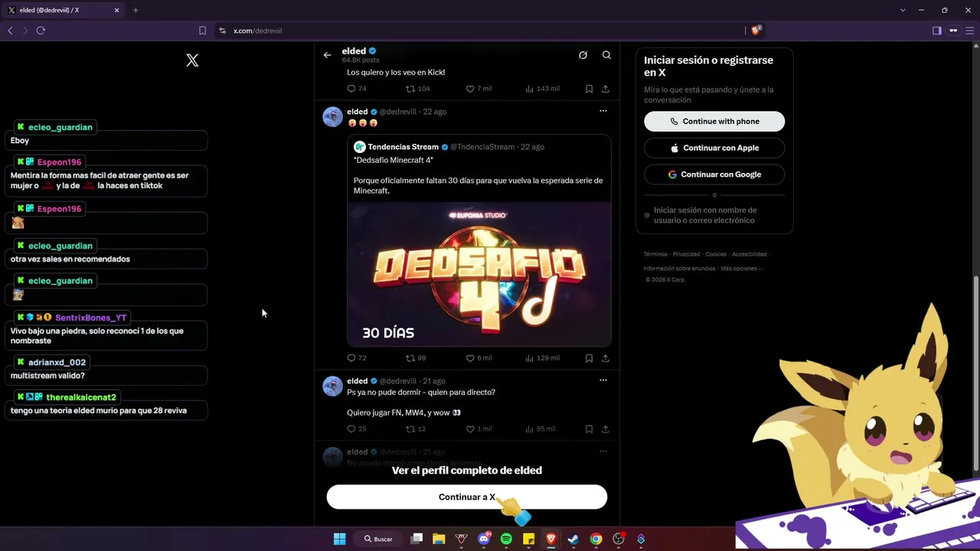The image size is (980, 551).
Task: Click 'Continuar con Google' button
Action: pos(714,174)
